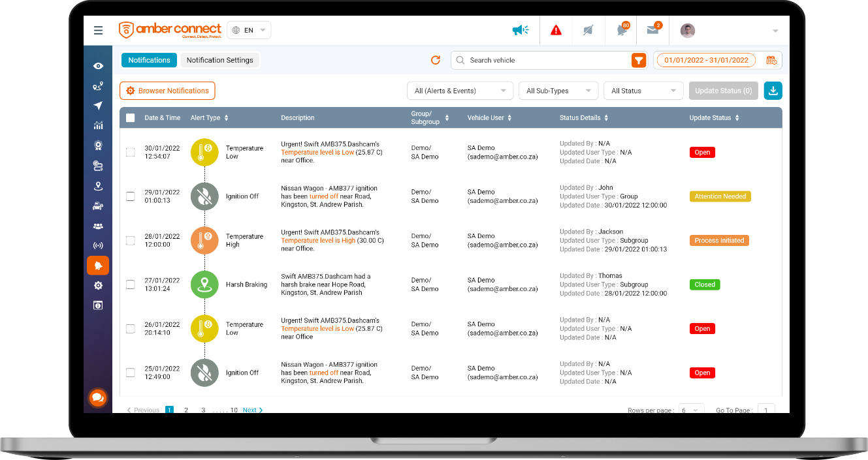Sort by Status Details column
The height and width of the screenshot is (460, 868).
tap(606, 118)
